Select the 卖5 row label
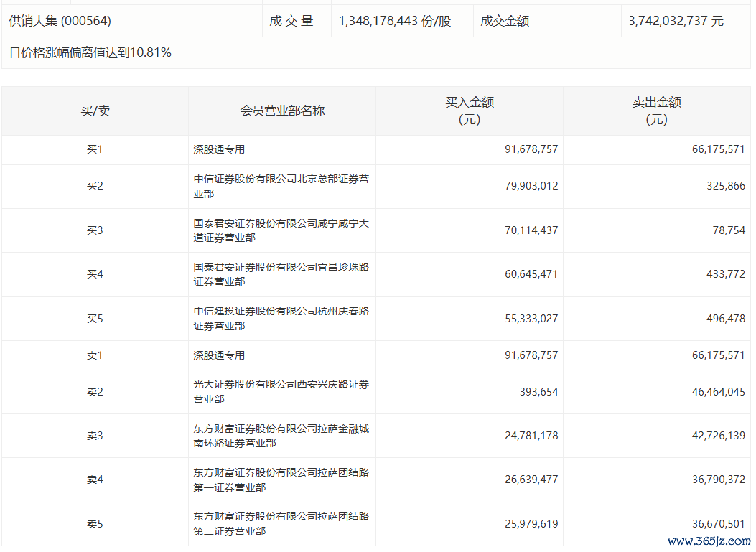Screen dimensions: 756x552 [95, 524]
